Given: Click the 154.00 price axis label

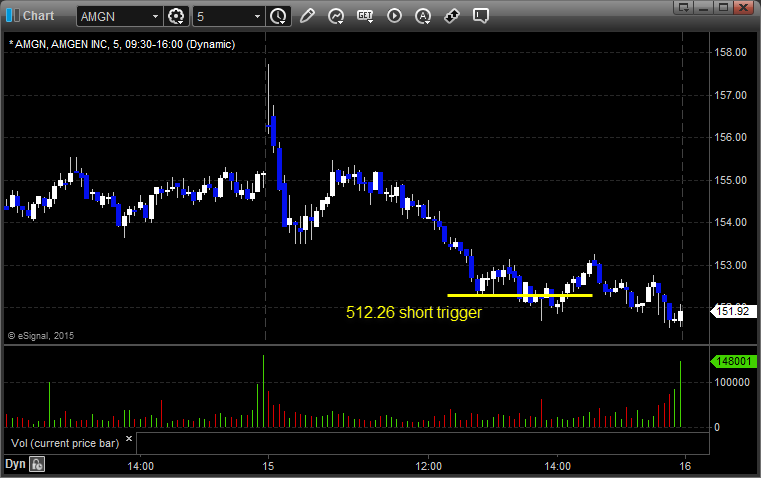Looking at the screenshot, I should click(x=730, y=222).
